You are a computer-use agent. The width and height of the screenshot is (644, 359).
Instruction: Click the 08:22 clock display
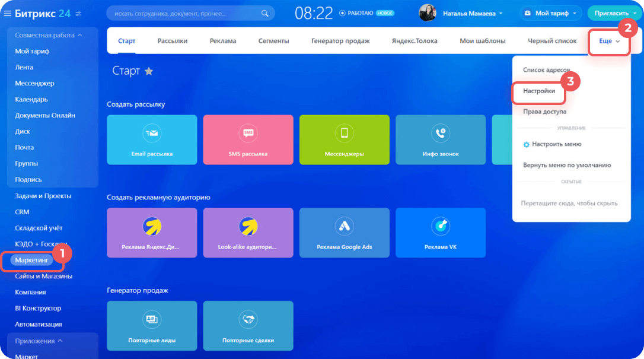[x=314, y=14]
